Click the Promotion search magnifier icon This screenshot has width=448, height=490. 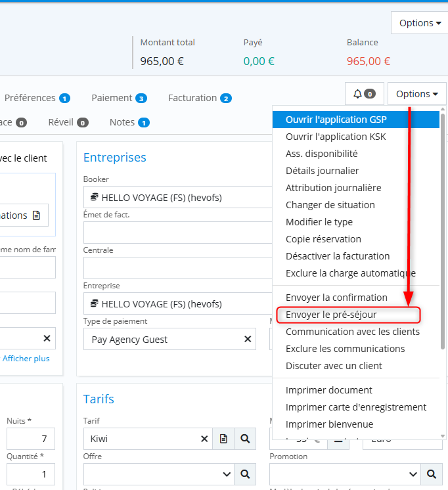click(432, 474)
